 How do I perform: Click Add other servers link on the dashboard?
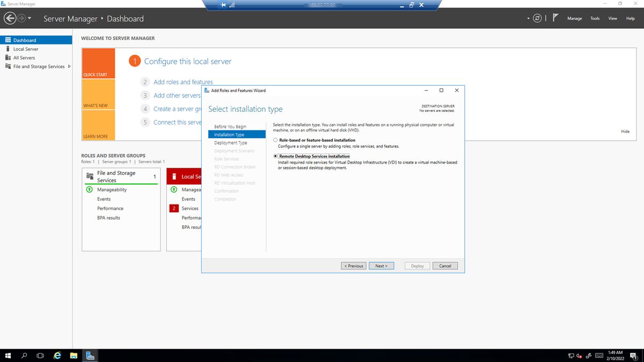tap(177, 95)
